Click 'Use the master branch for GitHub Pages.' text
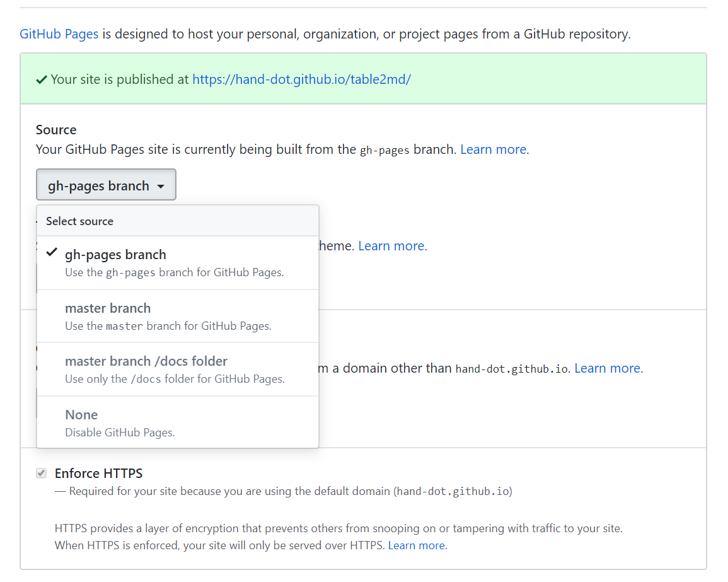Image resolution: width=728 pixels, height=582 pixels. [168, 326]
